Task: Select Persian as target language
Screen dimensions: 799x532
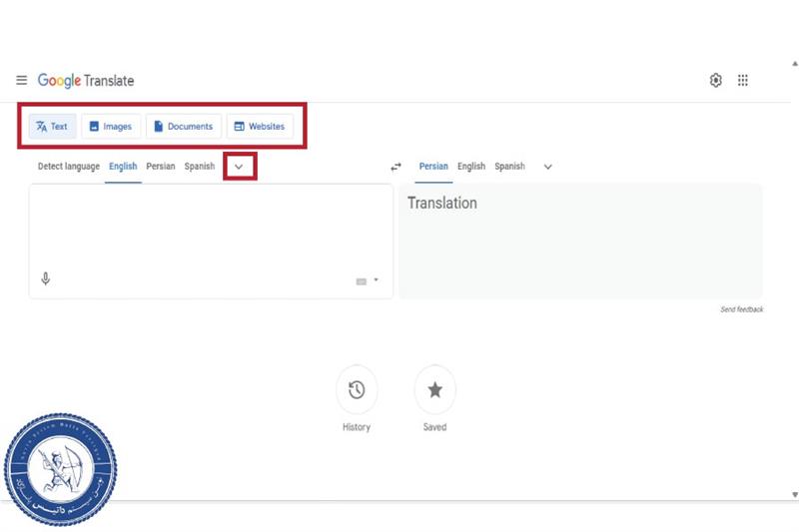Action: tap(433, 167)
